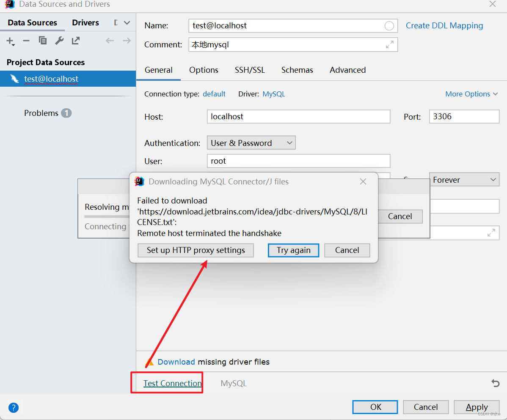Image resolution: width=507 pixels, height=420 pixels.
Task: Expand More Options menu
Action: point(471,94)
